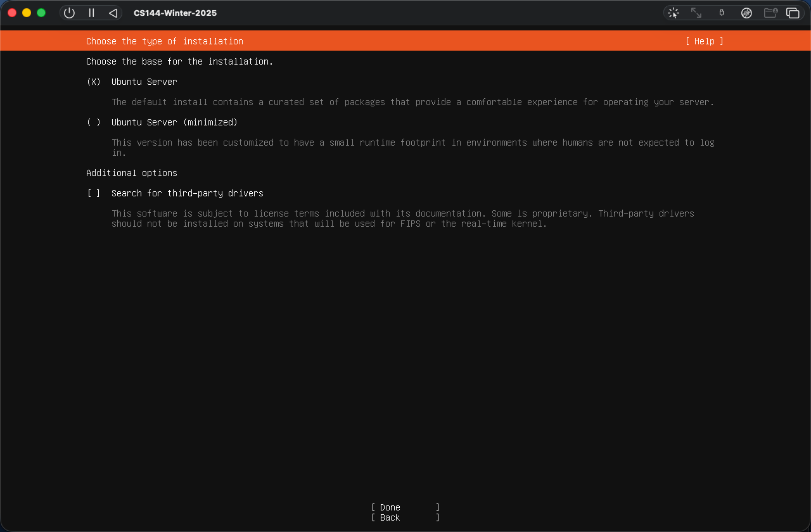The width and height of the screenshot is (811, 532).
Task: Minimize the VM window with the yellow button
Action: (27, 13)
